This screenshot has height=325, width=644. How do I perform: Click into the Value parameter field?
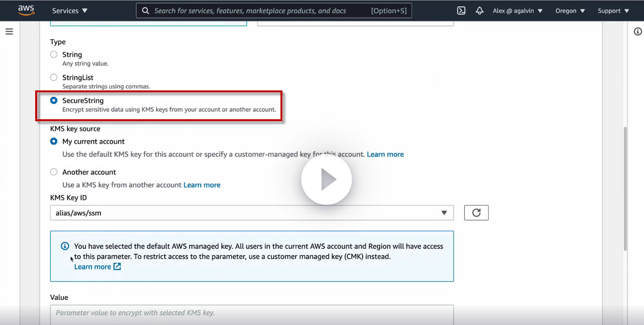tap(252, 315)
